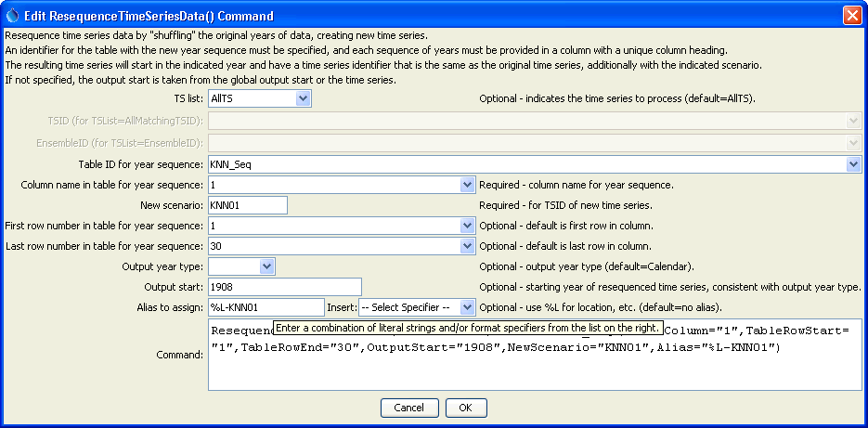This screenshot has height=428, width=868.
Task: Click the 'Optional - starting year of resequenced' note
Action: tap(670, 288)
